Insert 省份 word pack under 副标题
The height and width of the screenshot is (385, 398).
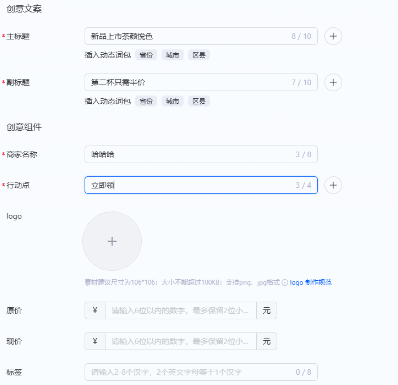pos(146,101)
